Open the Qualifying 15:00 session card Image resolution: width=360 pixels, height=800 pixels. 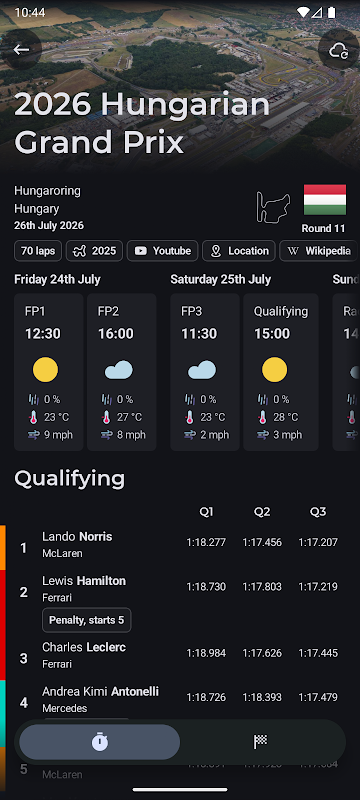[281, 372]
